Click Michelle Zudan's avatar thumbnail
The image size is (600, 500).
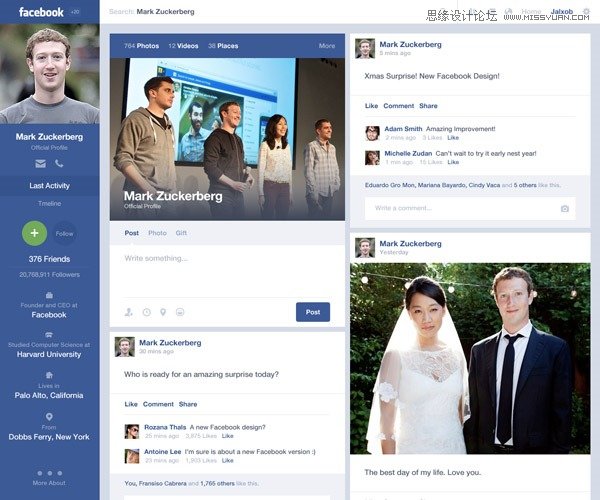[372, 158]
